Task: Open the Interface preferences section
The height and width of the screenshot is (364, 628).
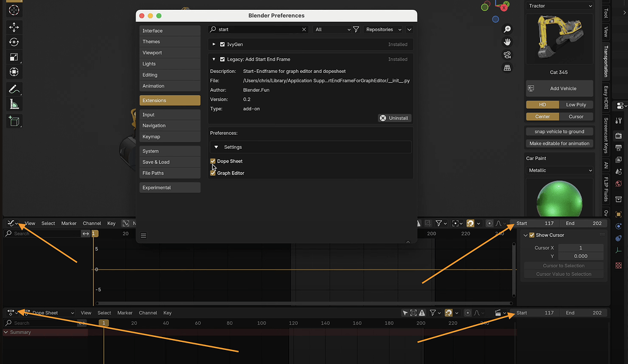Action: tap(170, 31)
